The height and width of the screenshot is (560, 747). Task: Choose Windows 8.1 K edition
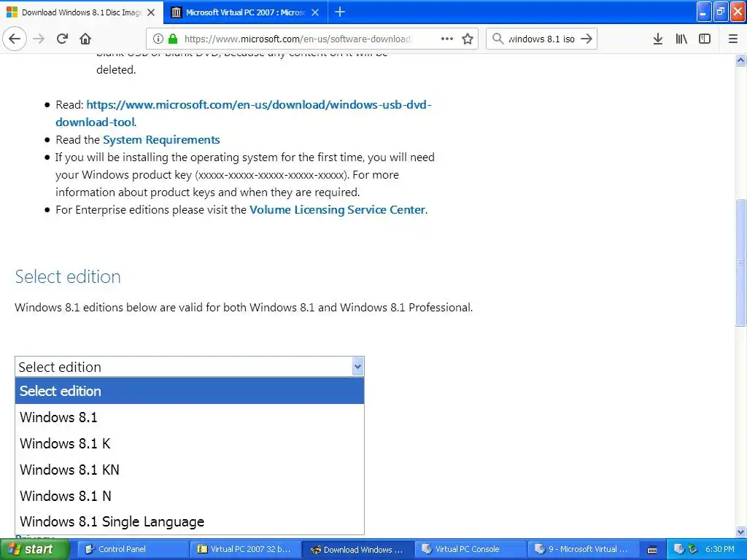(190, 443)
